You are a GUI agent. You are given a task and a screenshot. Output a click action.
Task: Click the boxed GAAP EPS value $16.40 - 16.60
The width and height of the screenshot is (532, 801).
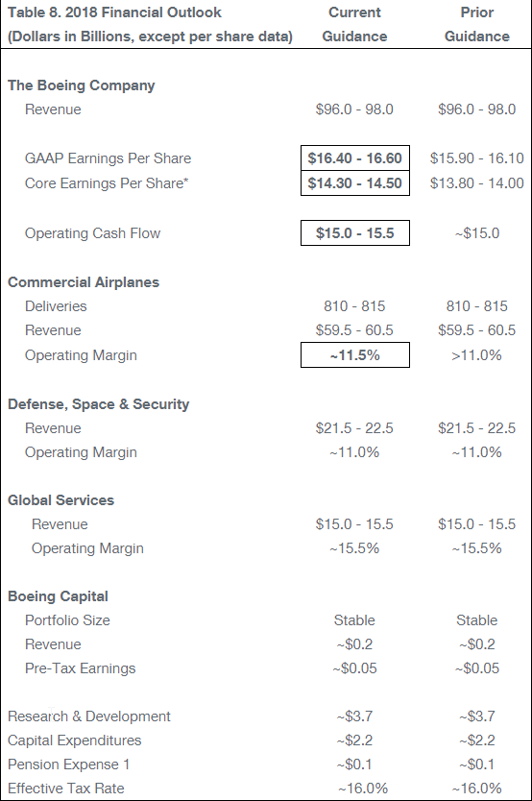(x=355, y=158)
